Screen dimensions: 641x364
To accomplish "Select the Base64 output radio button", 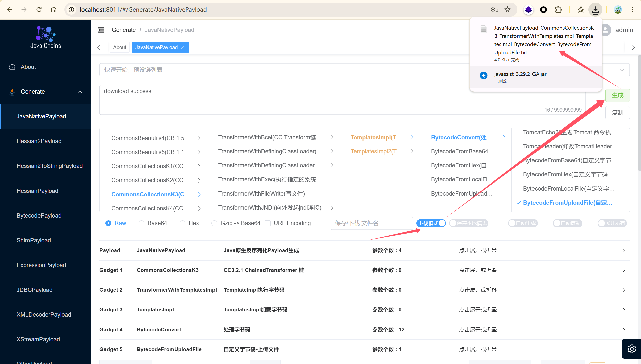I will (142, 223).
